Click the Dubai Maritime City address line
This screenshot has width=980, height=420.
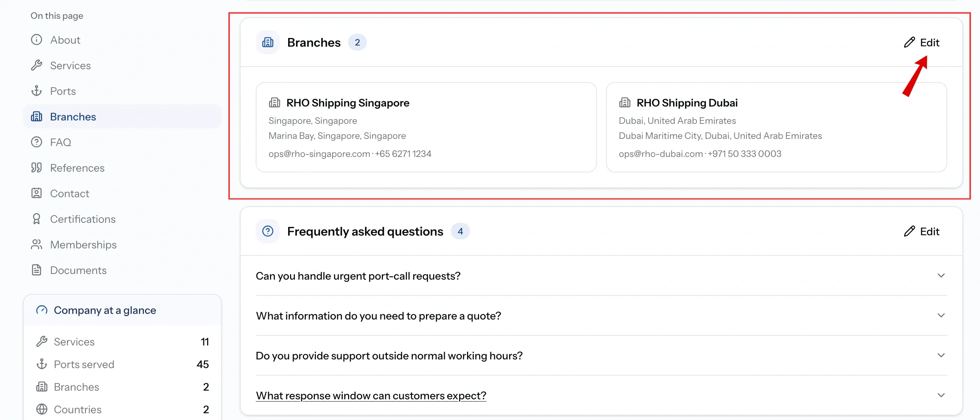[720, 136]
